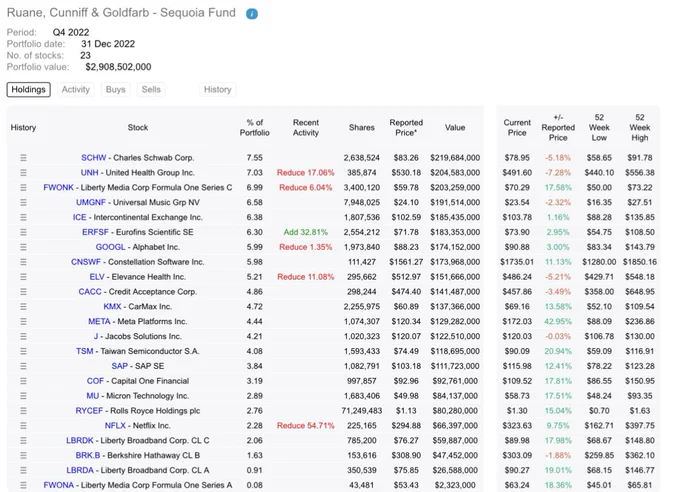Click the blue info icon beside Sequoia Fund
The height and width of the screenshot is (492, 680).
click(x=252, y=14)
